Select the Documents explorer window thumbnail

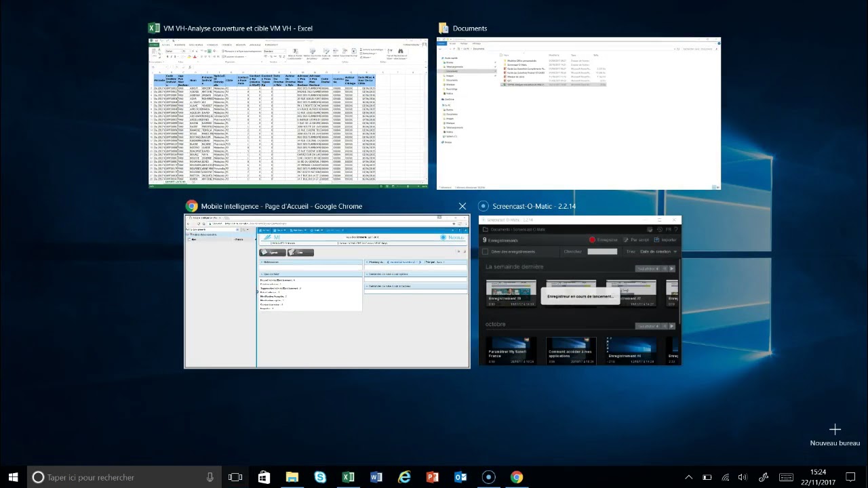pos(578,113)
